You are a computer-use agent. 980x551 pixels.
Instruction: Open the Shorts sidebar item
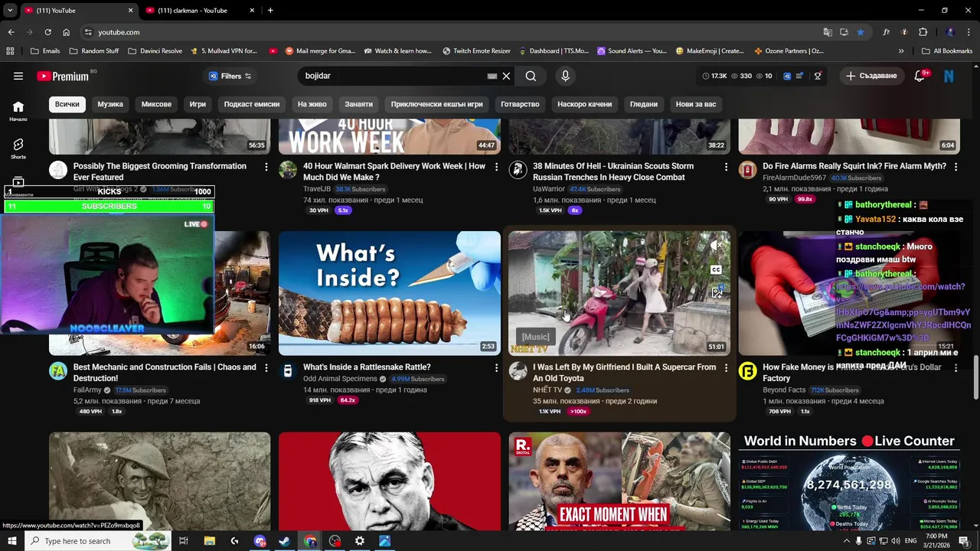coord(18,148)
